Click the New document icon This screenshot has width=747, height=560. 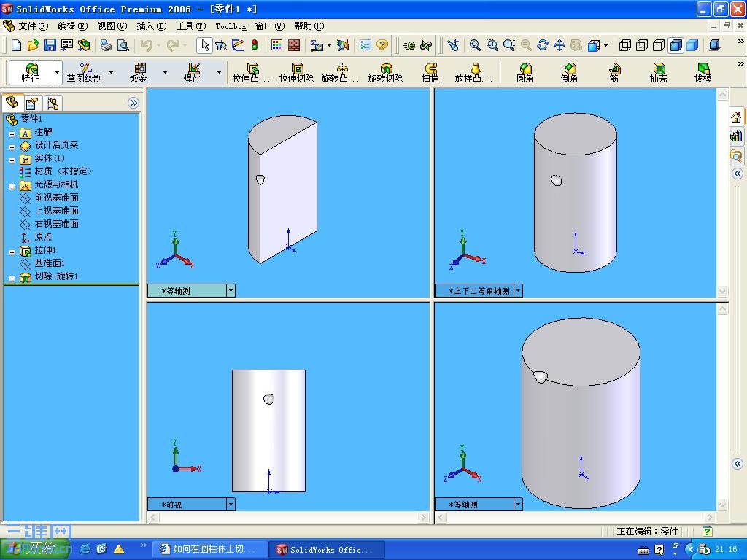(x=16, y=45)
